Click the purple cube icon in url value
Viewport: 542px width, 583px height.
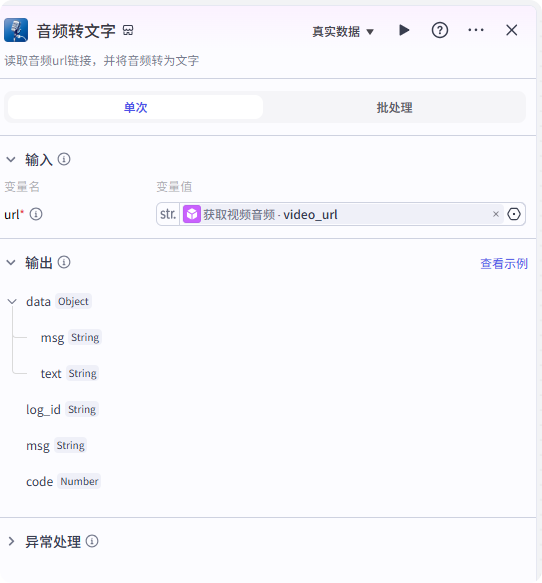coord(192,214)
